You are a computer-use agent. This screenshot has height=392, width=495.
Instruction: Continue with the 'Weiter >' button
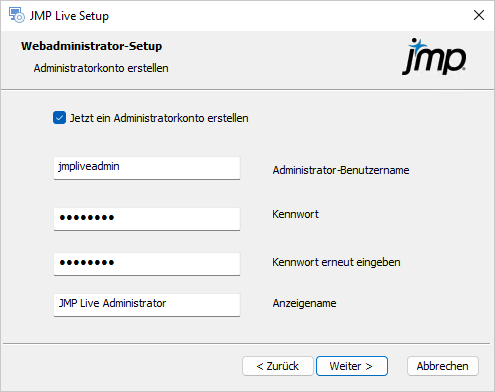click(x=352, y=366)
